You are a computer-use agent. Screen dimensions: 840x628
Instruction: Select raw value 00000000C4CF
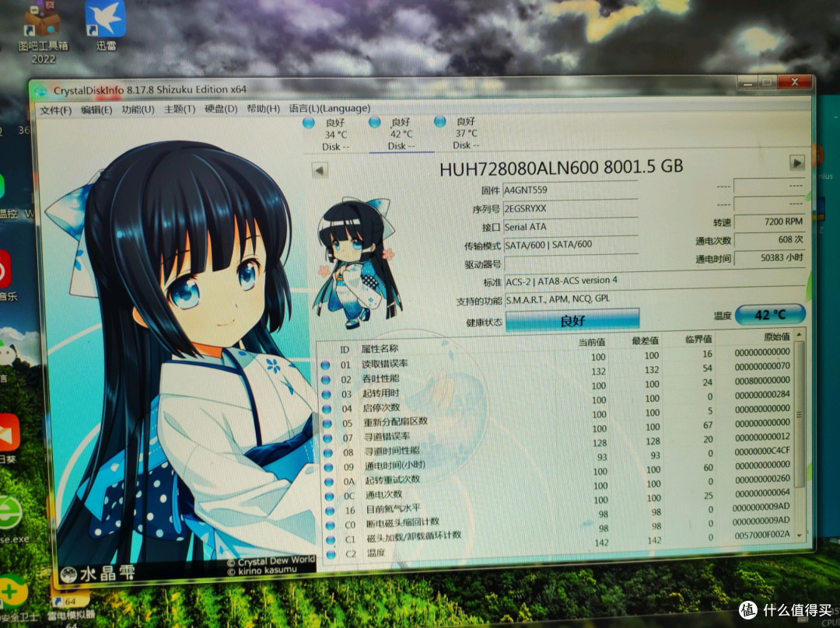[x=761, y=451]
